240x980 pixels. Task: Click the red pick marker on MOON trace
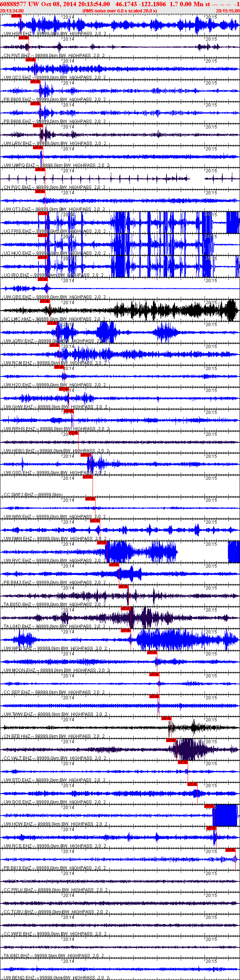click(152, 653)
